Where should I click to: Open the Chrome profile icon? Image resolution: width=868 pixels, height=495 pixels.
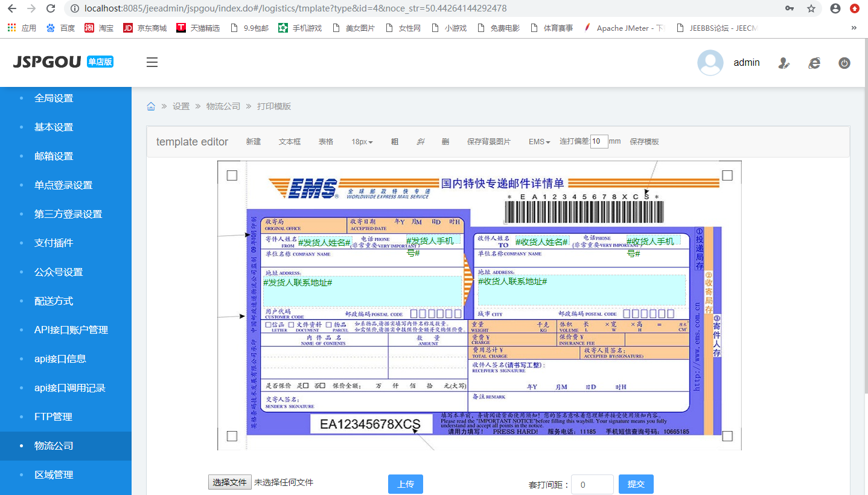coord(835,8)
